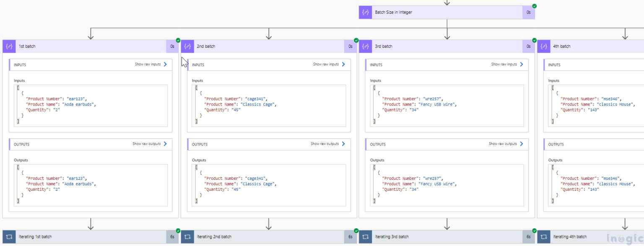Select the Compose icon on 2nd batch action

(187, 46)
